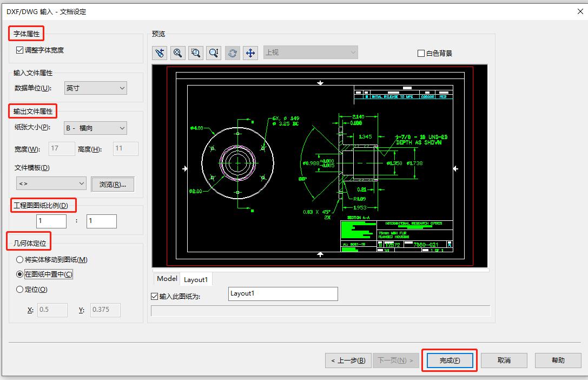This screenshot has height=380, width=588.
Task: Select the pointer tool in preview toolbar
Action: click(x=160, y=53)
